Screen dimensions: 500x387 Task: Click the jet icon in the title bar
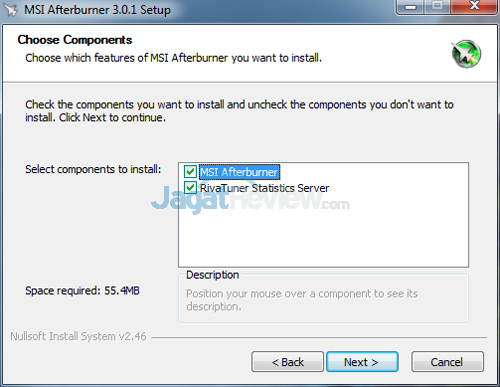coord(11,10)
